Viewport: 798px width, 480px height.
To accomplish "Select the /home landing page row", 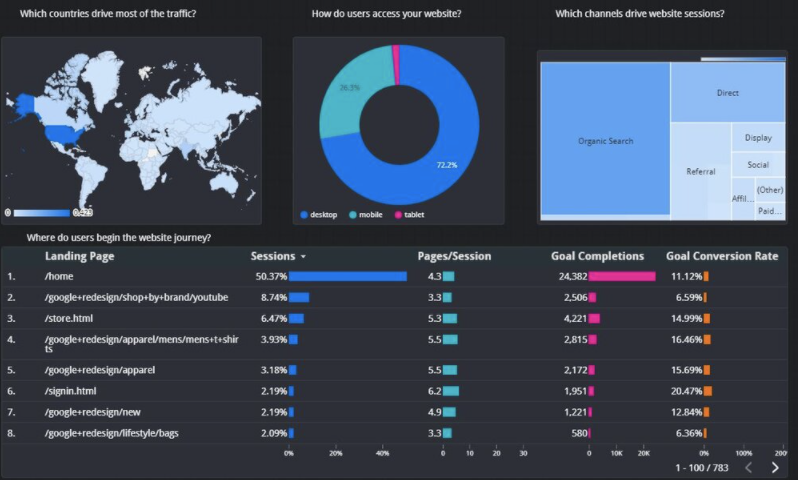I will coord(59,276).
